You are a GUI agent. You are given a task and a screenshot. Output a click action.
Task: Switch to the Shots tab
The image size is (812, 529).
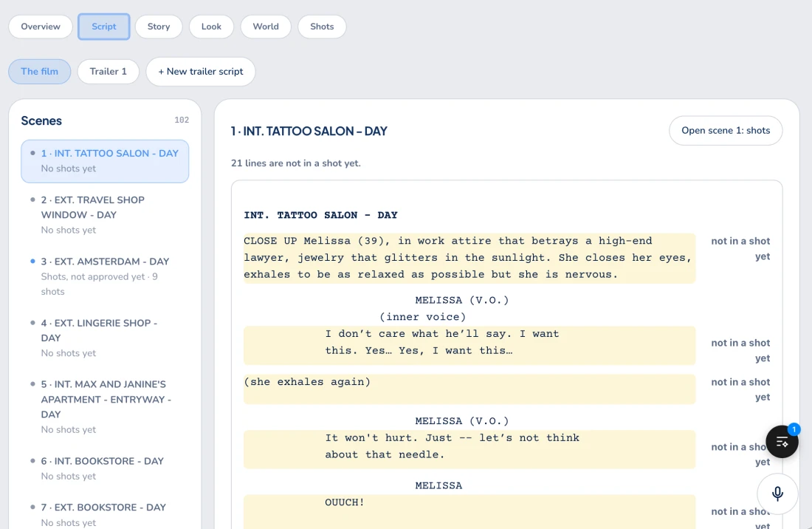tap(322, 27)
